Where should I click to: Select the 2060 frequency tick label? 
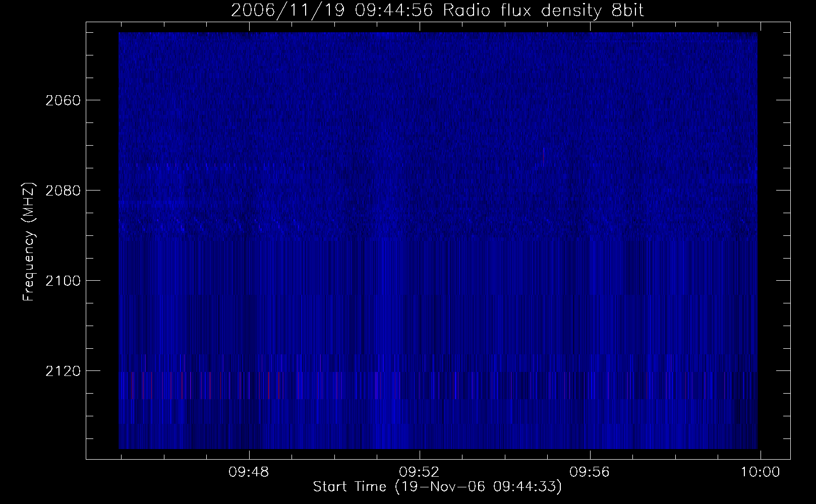click(x=63, y=100)
